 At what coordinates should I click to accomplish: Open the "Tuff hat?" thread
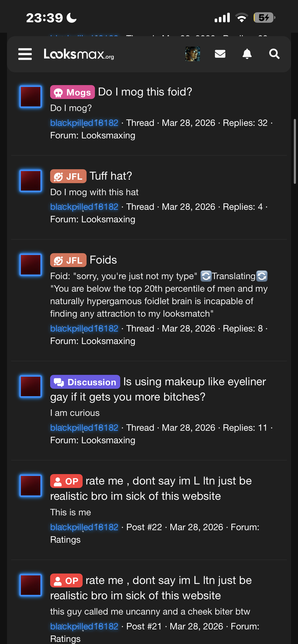(111, 176)
